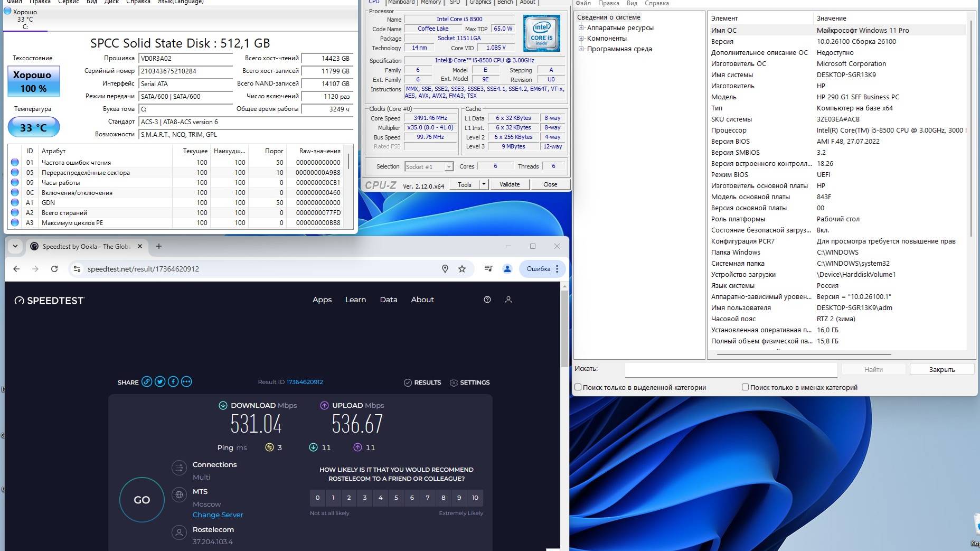The width and height of the screenshot is (980, 551).
Task: Open the Connections Multi icon
Action: coord(180,468)
